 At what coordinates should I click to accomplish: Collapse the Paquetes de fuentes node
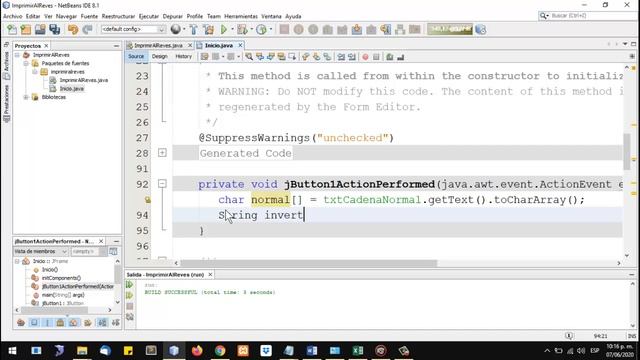point(26,63)
